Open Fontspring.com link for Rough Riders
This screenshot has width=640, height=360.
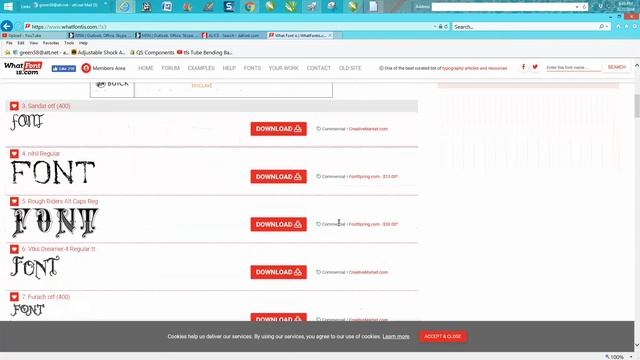pyautogui.click(x=373, y=224)
